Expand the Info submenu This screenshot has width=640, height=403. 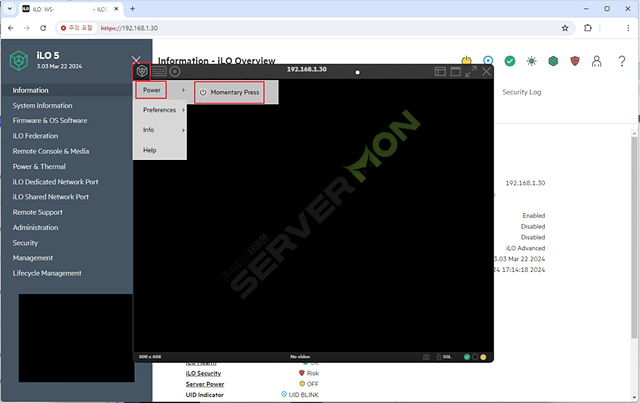160,130
